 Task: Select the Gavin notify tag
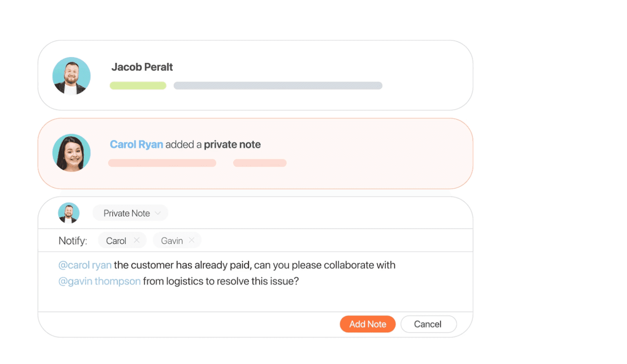[172, 241]
